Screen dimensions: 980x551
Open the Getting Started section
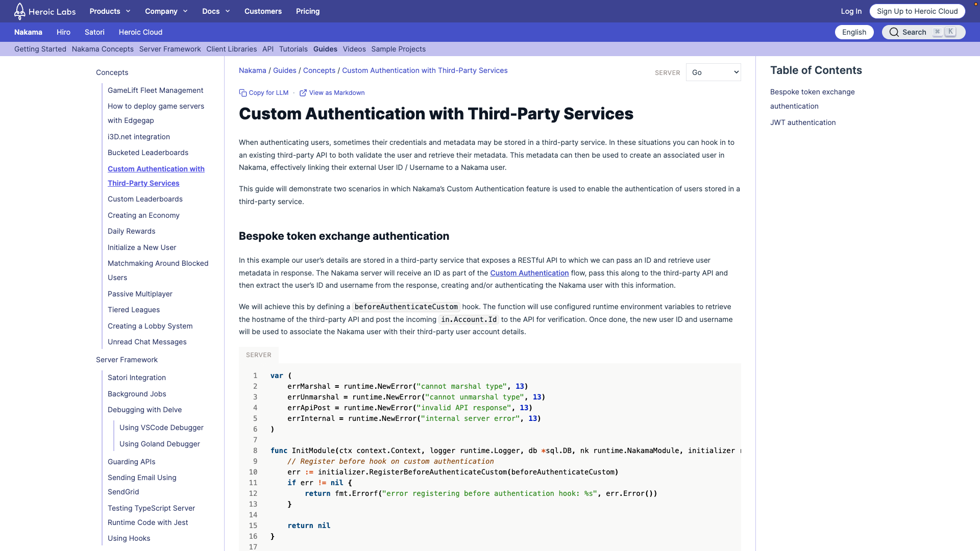(40, 49)
